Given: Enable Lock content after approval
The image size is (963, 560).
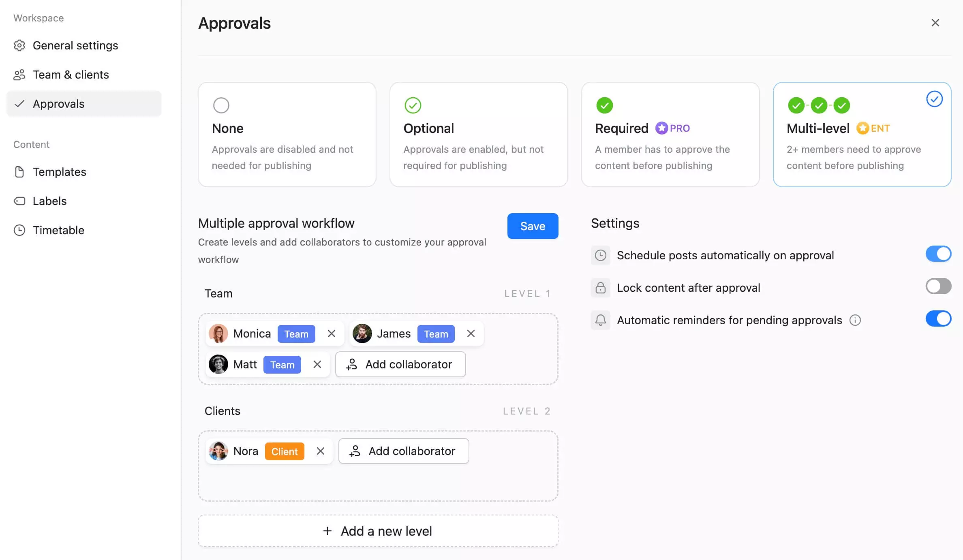Looking at the screenshot, I should 938,286.
